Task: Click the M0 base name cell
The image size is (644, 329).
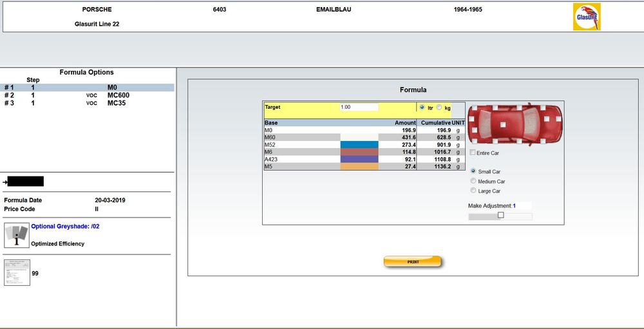Action: (302, 130)
